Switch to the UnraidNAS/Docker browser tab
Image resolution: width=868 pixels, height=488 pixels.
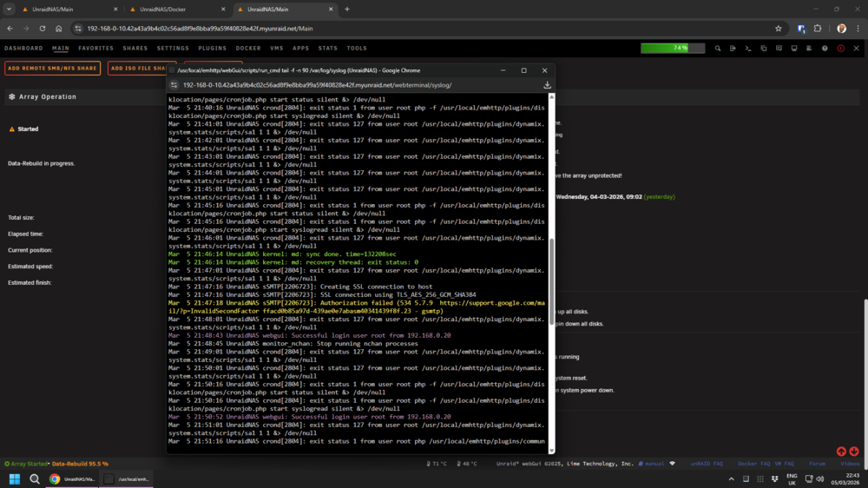pyautogui.click(x=177, y=9)
